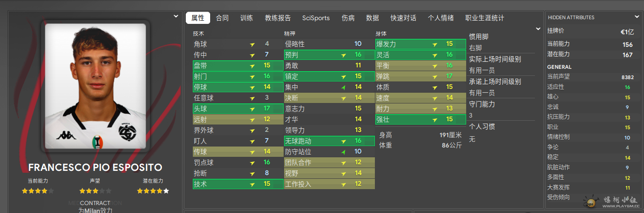Open the 教练报告 tab
The height and width of the screenshot is (213, 644).
coord(278,18)
